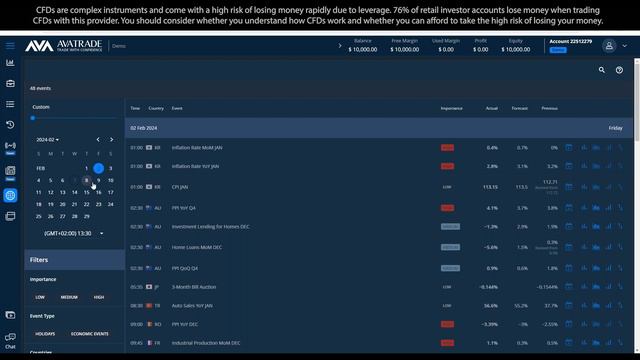
Task: Click the 02 Feb 2024 date header row
Action: pyautogui.click(x=379, y=128)
